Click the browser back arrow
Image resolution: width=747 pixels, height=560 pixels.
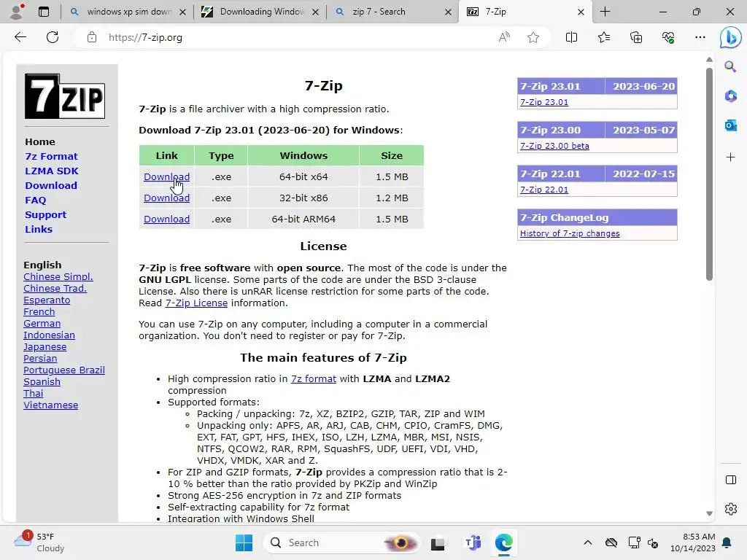coord(20,37)
